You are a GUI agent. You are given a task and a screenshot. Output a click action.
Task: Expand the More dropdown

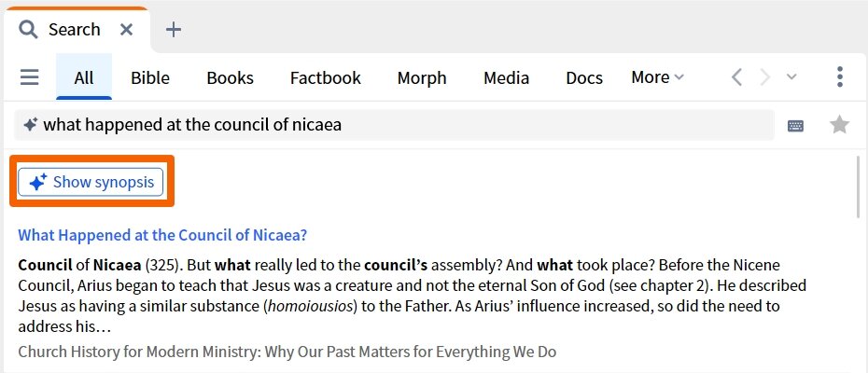657,77
